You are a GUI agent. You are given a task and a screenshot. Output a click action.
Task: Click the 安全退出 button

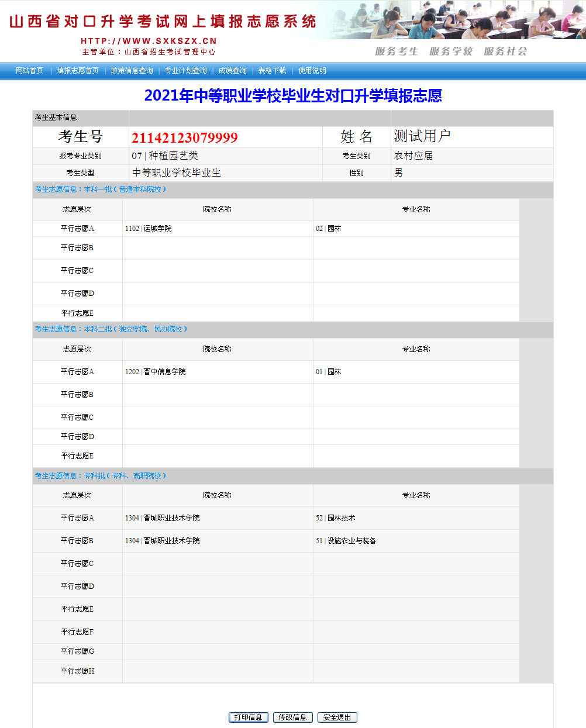pos(337,717)
